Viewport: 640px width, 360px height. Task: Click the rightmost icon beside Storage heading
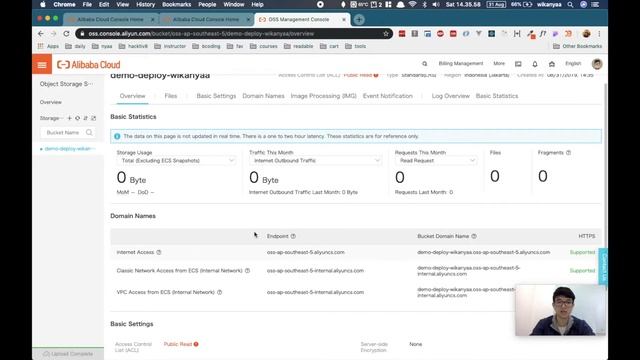coord(93,118)
